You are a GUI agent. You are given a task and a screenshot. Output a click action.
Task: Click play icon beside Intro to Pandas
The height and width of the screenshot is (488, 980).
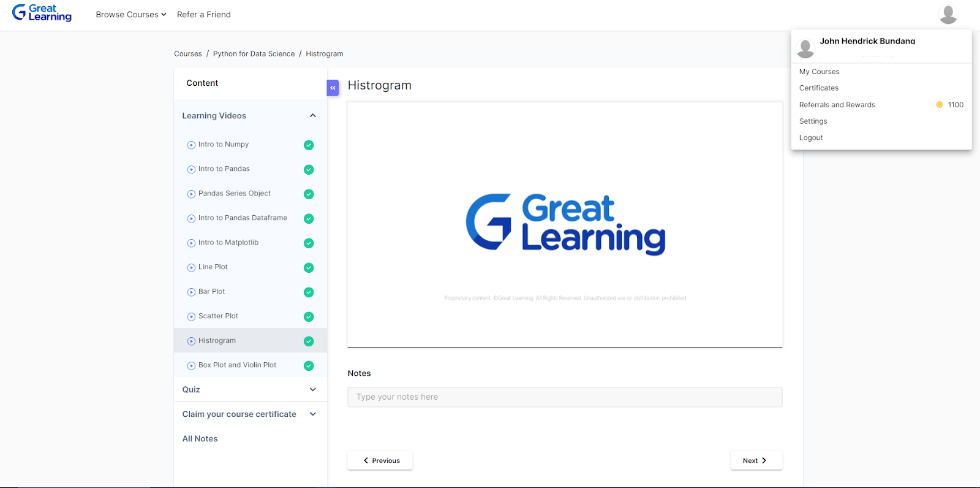pyautogui.click(x=191, y=170)
